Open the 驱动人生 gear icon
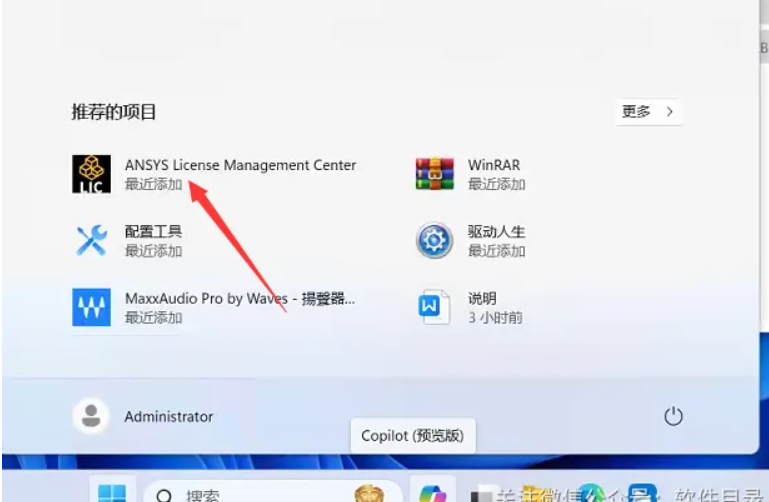 [x=434, y=240]
